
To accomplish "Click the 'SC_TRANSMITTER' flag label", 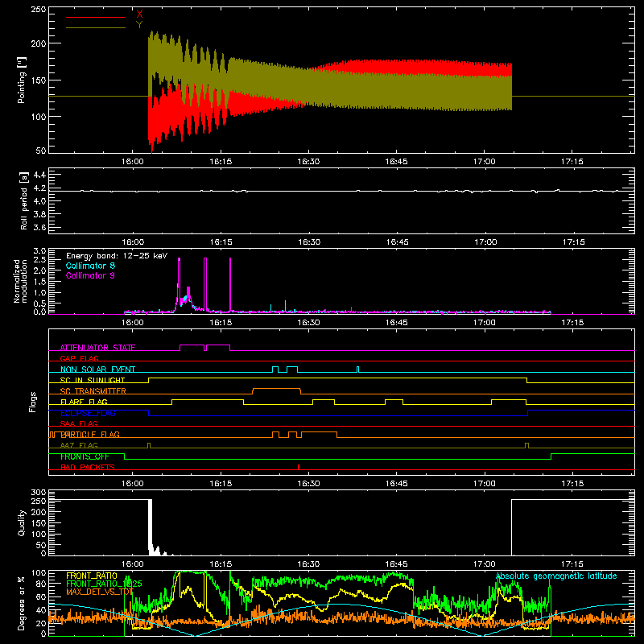I will tap(93, 391).
